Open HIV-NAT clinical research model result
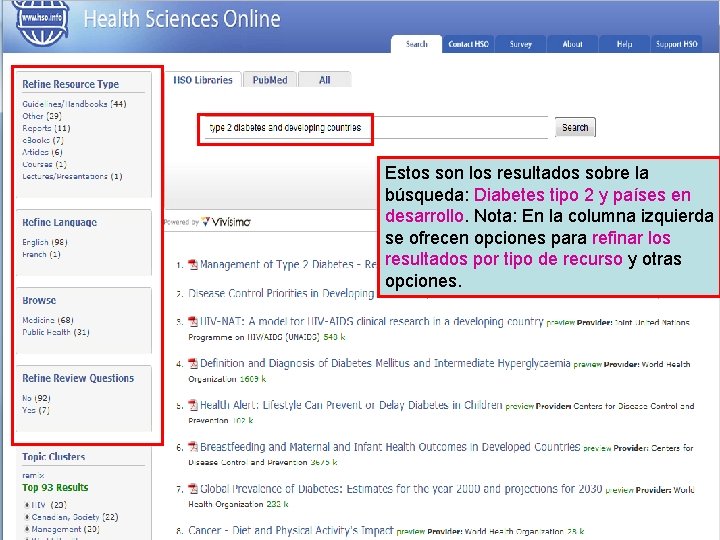Screen dimensions: 720x540 tap(372, 321)
